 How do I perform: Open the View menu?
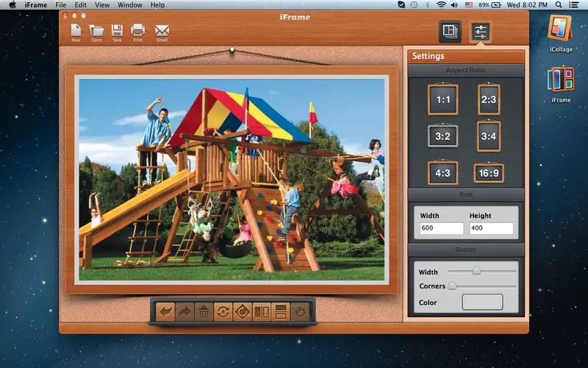click(102, 5)
